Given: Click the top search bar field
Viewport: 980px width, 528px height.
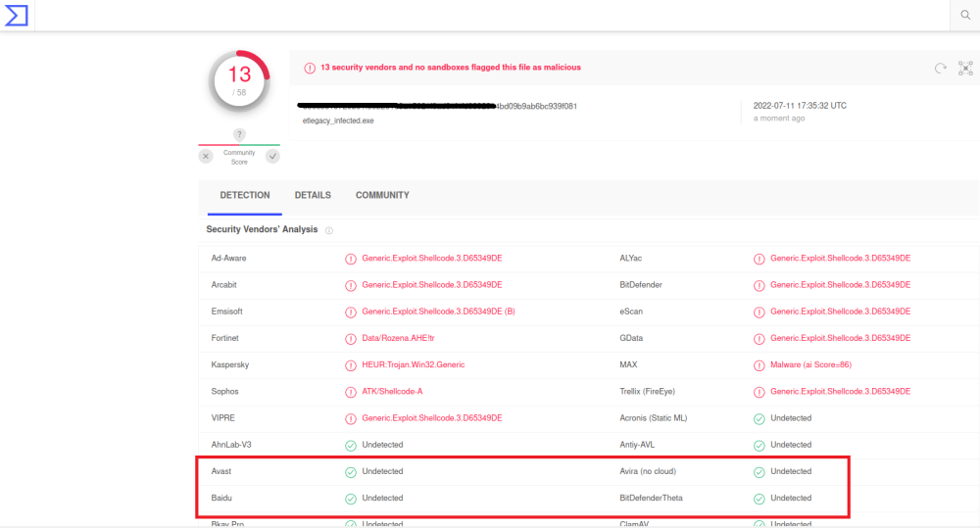Looking at the screenshot, I should coord(493,15).
